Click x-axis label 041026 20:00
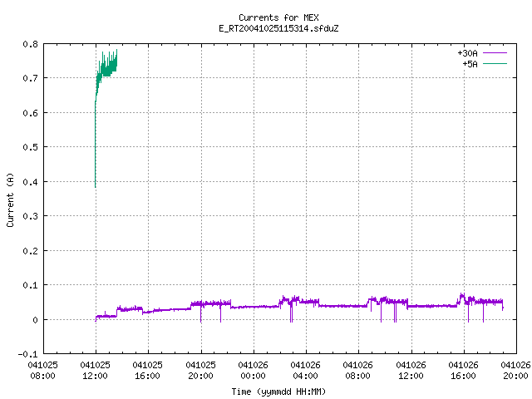Screen dimensions: 532x399 515,370
